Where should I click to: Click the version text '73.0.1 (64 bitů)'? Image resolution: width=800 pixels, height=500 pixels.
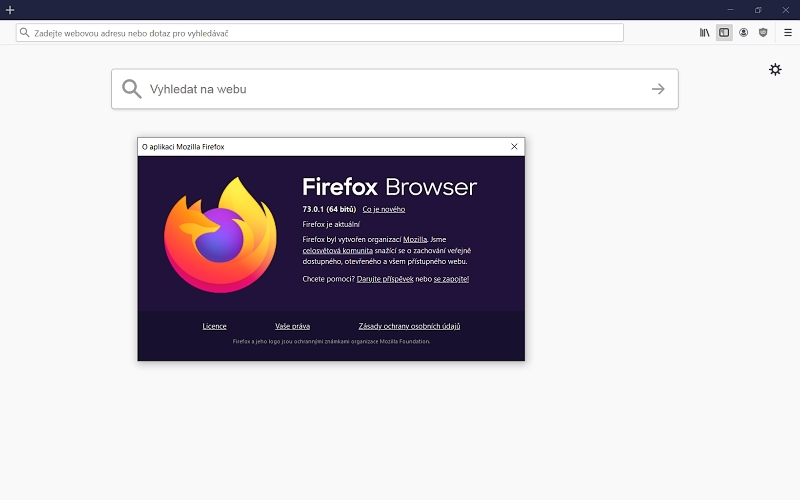(329, 209)
